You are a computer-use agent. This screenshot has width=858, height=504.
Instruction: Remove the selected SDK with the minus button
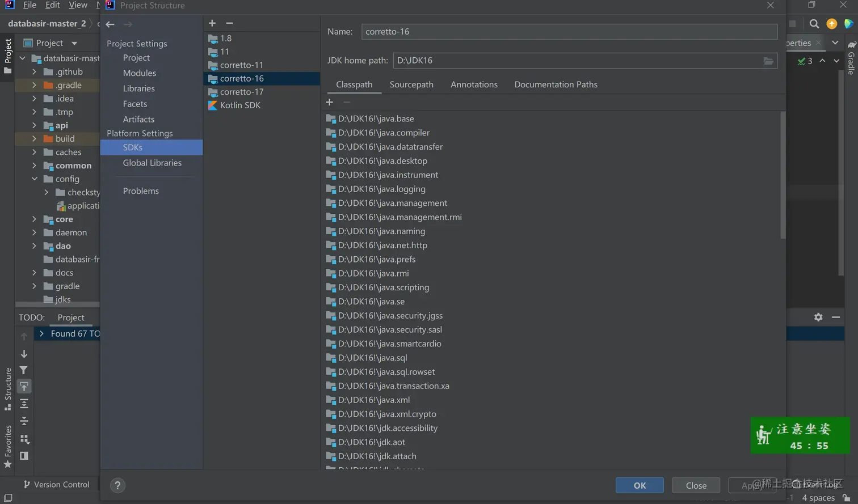point(229,23)
